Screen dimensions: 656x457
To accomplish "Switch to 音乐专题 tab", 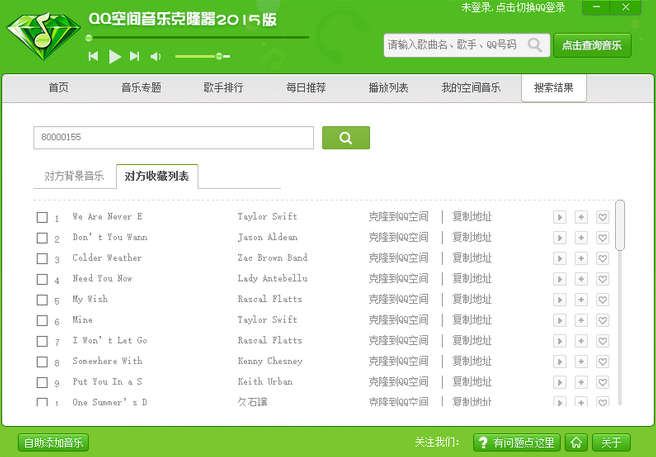I will [141, 88].
